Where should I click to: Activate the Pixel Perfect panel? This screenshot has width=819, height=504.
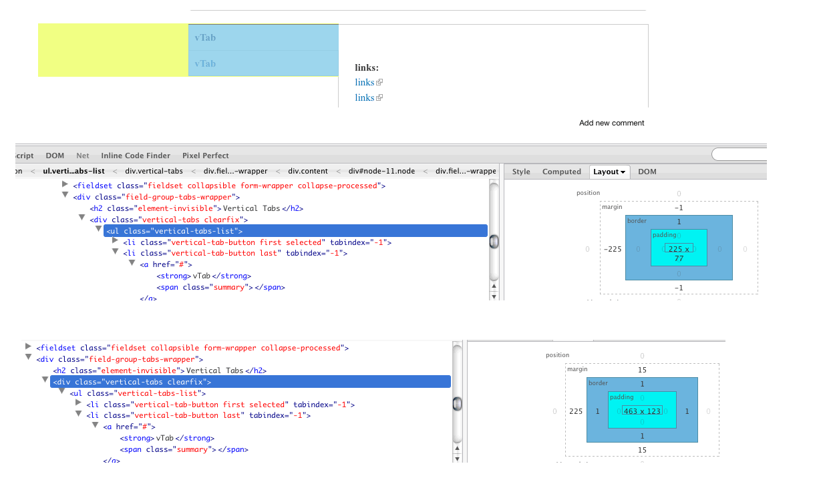click(205, 155)
